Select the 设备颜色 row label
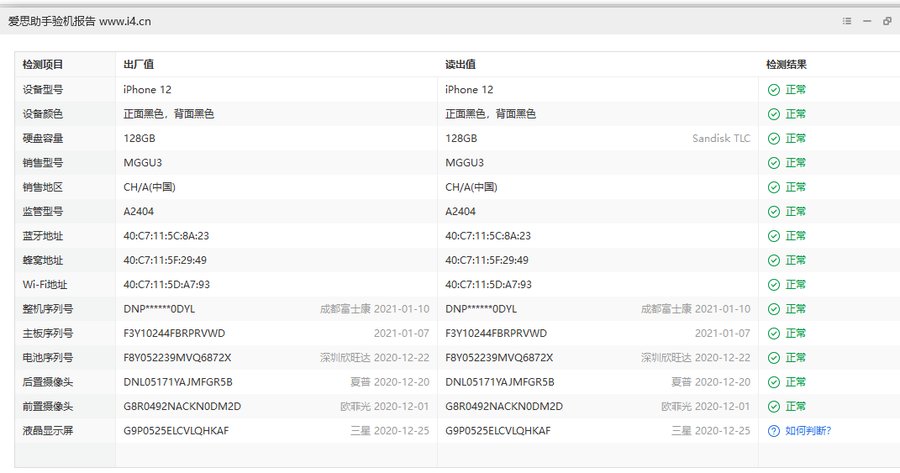Viewport: 900px width, 473px height. (x=42, y=114)
